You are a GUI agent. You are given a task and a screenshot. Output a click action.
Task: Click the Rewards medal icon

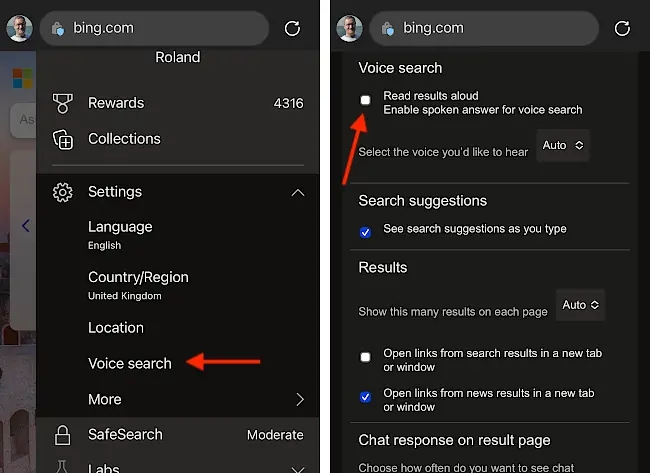pyautogui.click(x=63, y=103)
